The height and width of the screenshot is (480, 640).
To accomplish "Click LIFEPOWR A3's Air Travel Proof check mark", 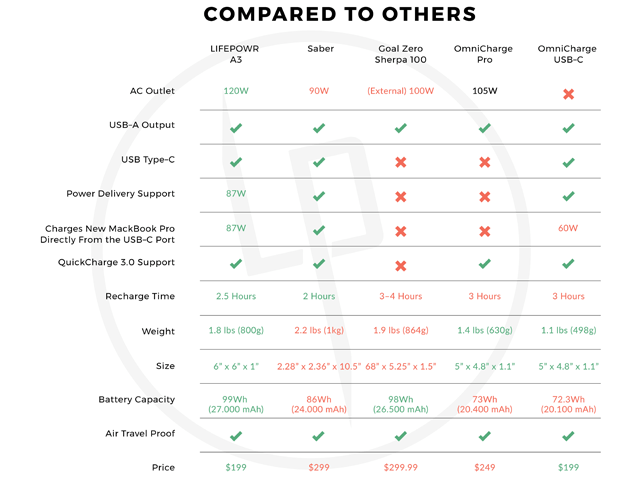I will 236,435.
